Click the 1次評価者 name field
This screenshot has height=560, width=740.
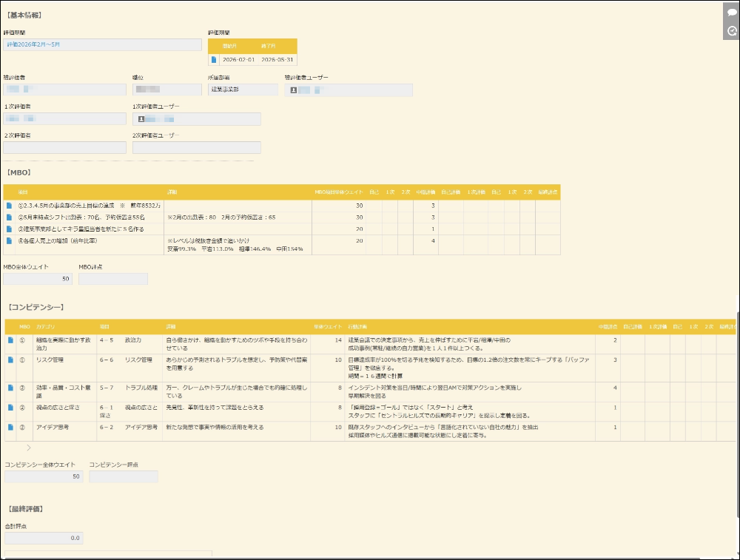[64, 119]
